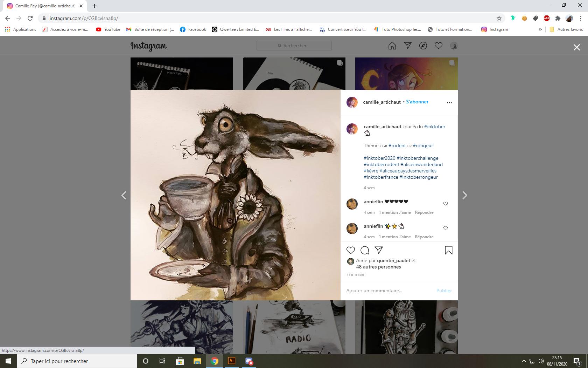Open the #aliceinwonderland hashtag
This screenshot has height=368, width=588.
(422, 164)
